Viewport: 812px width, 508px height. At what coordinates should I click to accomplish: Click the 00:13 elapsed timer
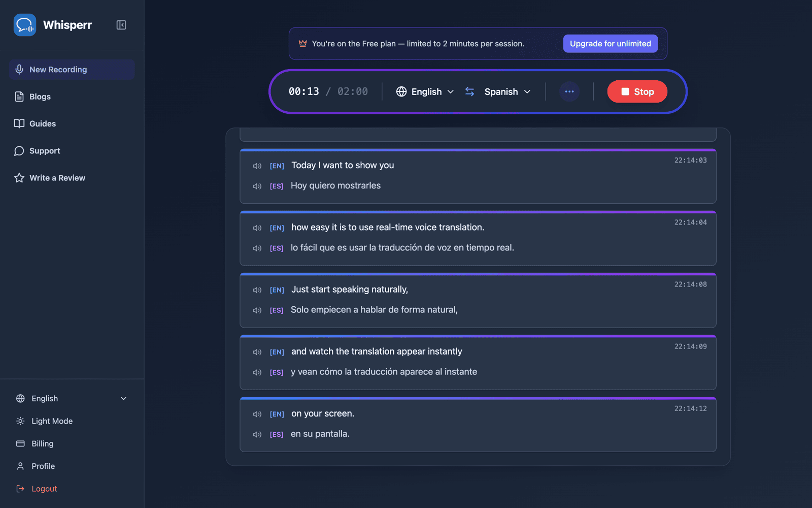tap(304, 91)
